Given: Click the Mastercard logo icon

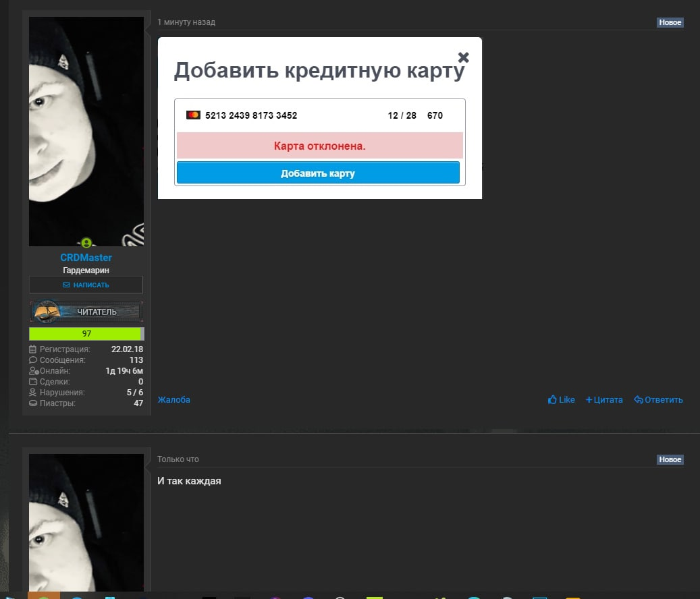Looking at the screenshot, I should [x=193, y=115].
